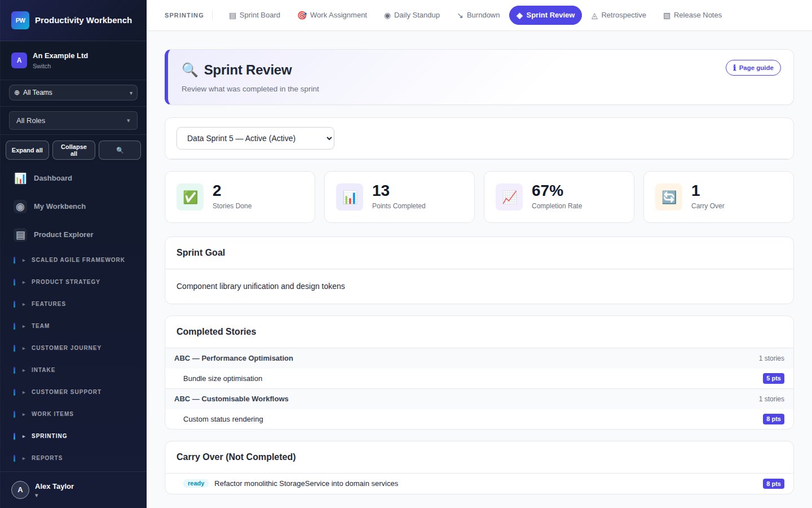Open the Custom status rendering story
This screenshot has height=508, width=812.
(479, 419)
